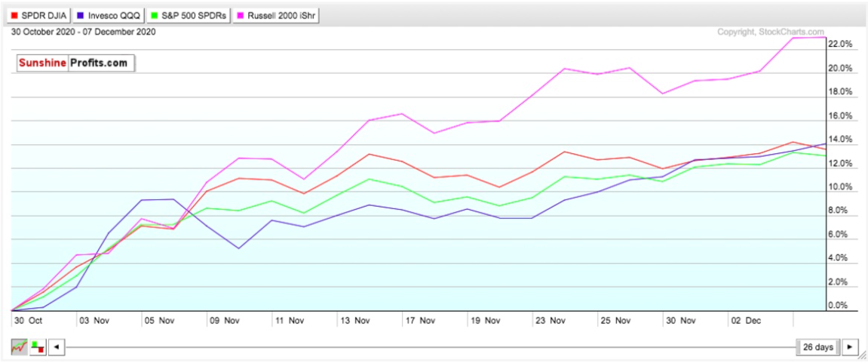
Task: Toggle the SPDR DJIA legend button
Action: [37, 16]
